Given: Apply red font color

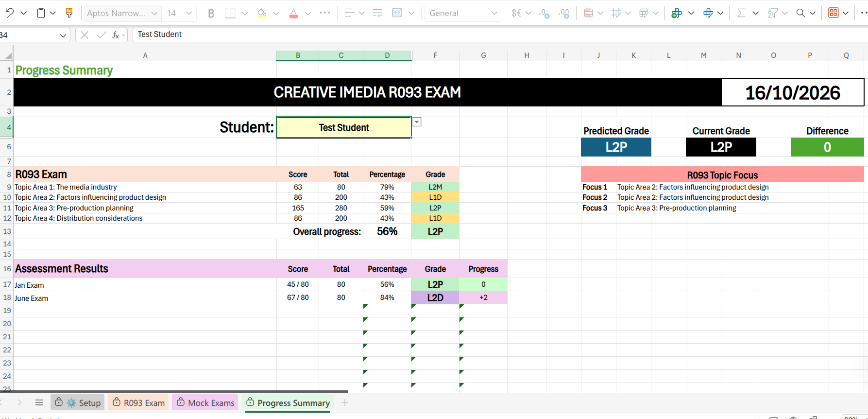Looking at the screenshot, I should pyautogui.click(x=293, y=14).
